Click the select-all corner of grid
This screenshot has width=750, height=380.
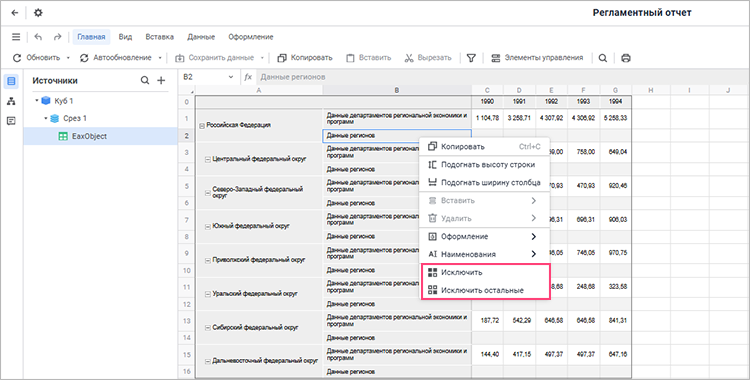coord(187,90)
